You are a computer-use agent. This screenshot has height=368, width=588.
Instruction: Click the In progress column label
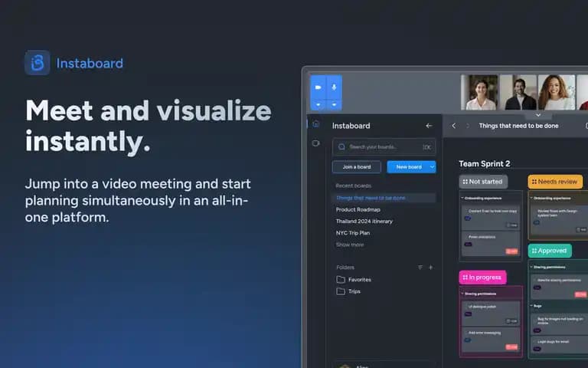click(x=482, y=278)
